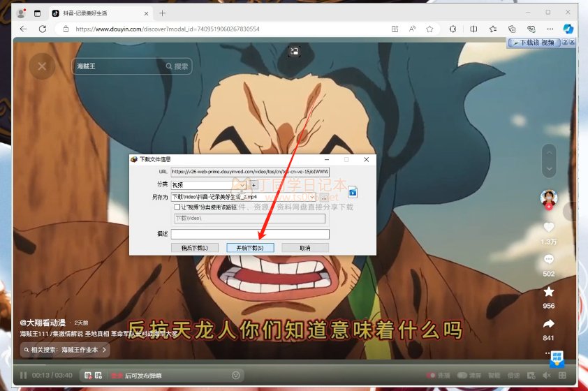Refresh the browser page
Screen dimensions: 588x391
coord(43,29)
